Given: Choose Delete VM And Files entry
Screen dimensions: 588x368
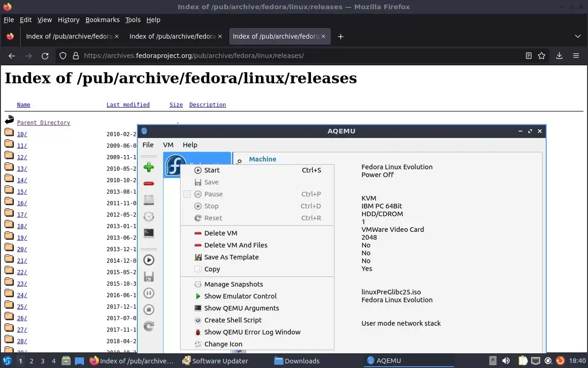Looking at the screenshot, I should 257,245.
